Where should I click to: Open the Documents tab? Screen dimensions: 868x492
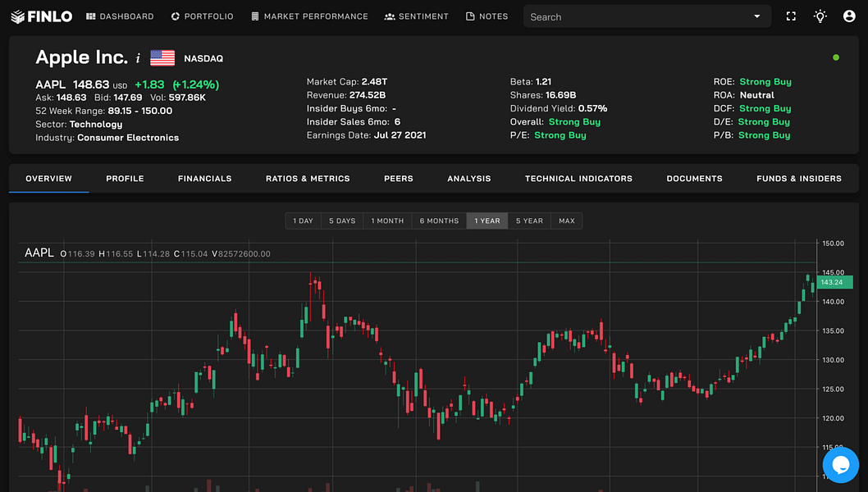pos(694,179)
